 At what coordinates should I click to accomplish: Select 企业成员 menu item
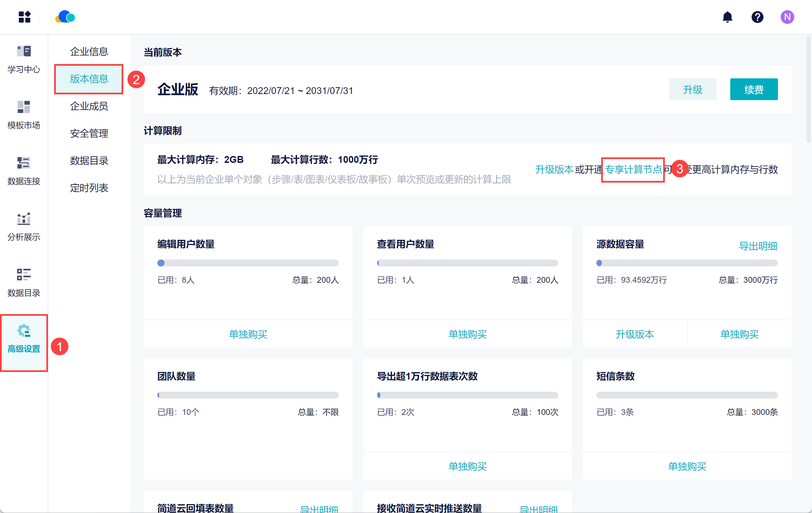point(89,106)
